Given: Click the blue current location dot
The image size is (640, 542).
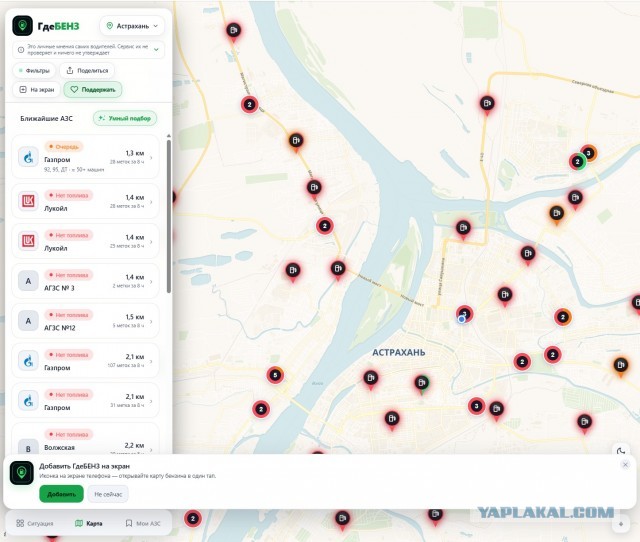Looking at the screenshot, I should pyautogui.click(x=461, y=319).
